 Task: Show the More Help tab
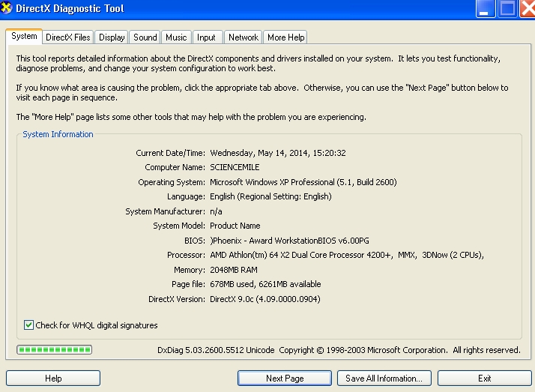(285, 37)
